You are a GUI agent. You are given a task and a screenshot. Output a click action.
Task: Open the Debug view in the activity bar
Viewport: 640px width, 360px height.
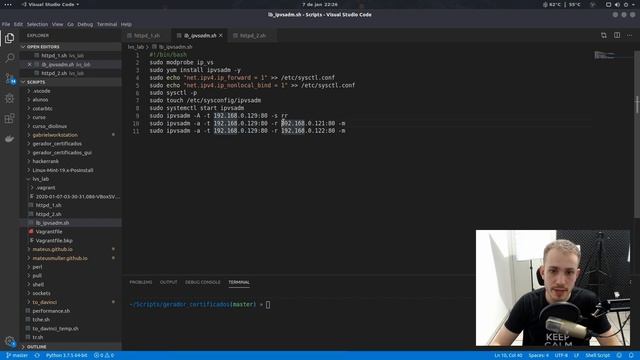pos(9,98)
